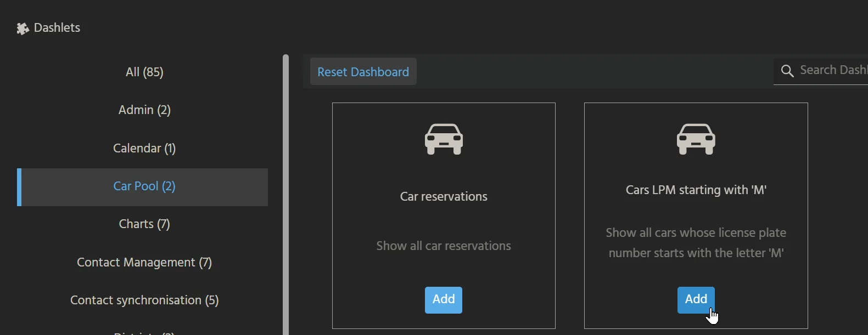Select the All (85) category
The height and width of the screenshot is (335, 868).
tap(144, 72)
